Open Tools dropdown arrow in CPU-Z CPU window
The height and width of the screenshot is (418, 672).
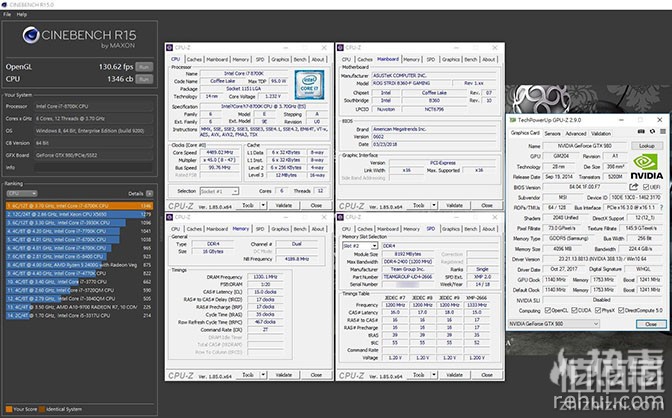tap(263, 205)
